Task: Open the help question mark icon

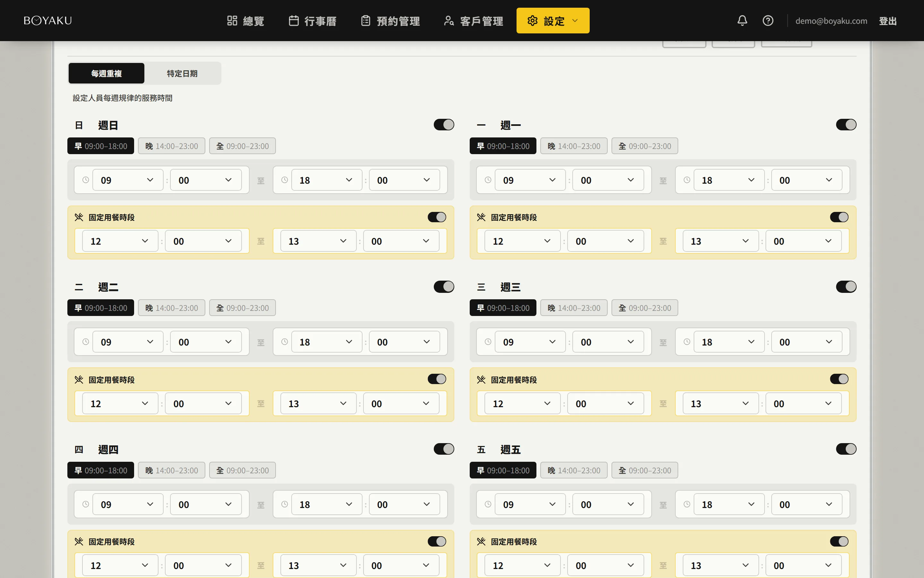Action: click(768, 21)
